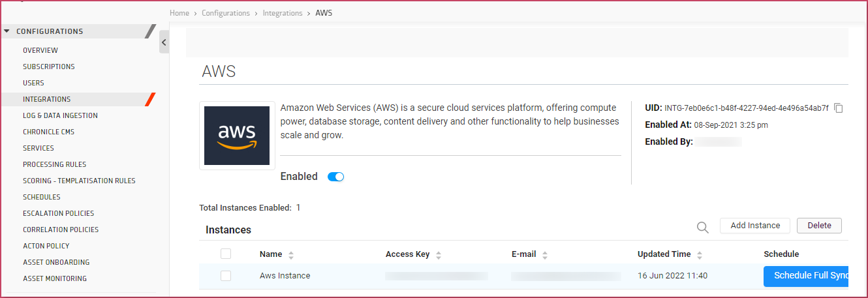The width and height of the screenshot is (868, 298).
Task: Open Acton Policy menu item
Action: coord(46,246)
